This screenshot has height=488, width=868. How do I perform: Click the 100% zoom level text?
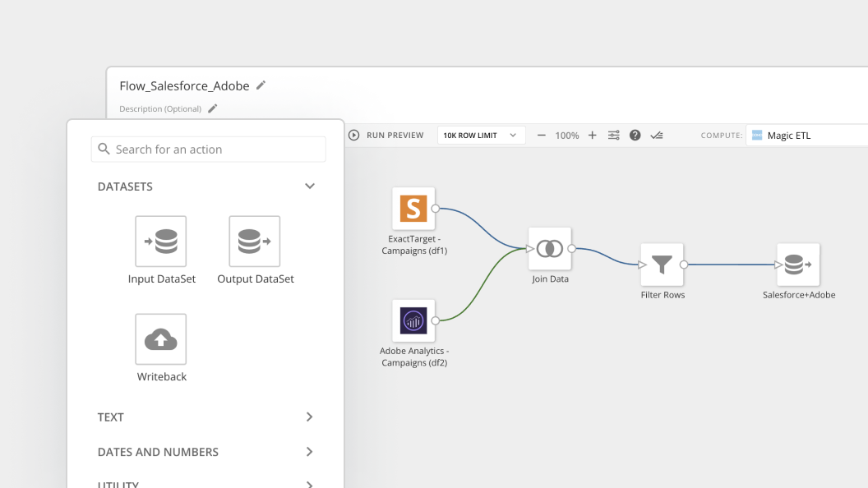(567, 136)
